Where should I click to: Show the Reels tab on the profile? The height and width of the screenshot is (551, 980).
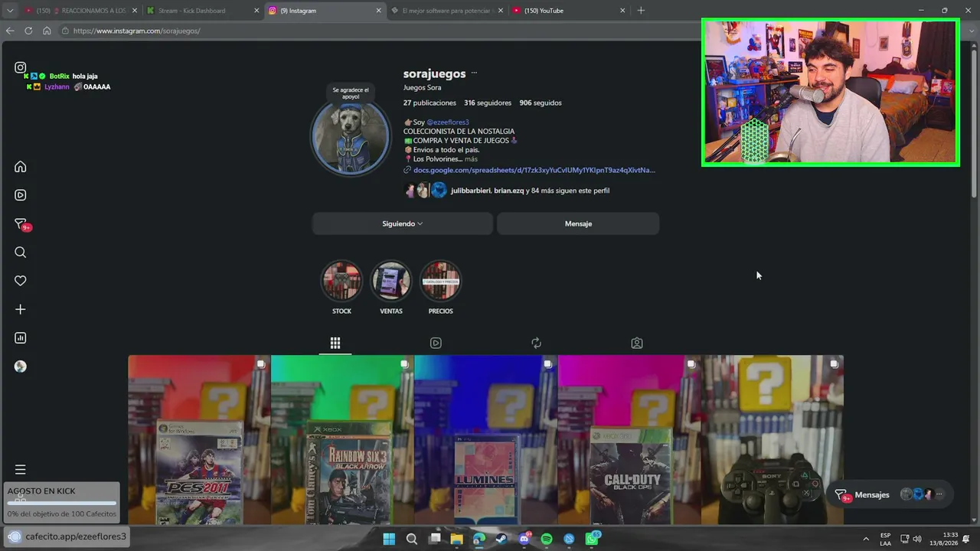click(436, 343)
